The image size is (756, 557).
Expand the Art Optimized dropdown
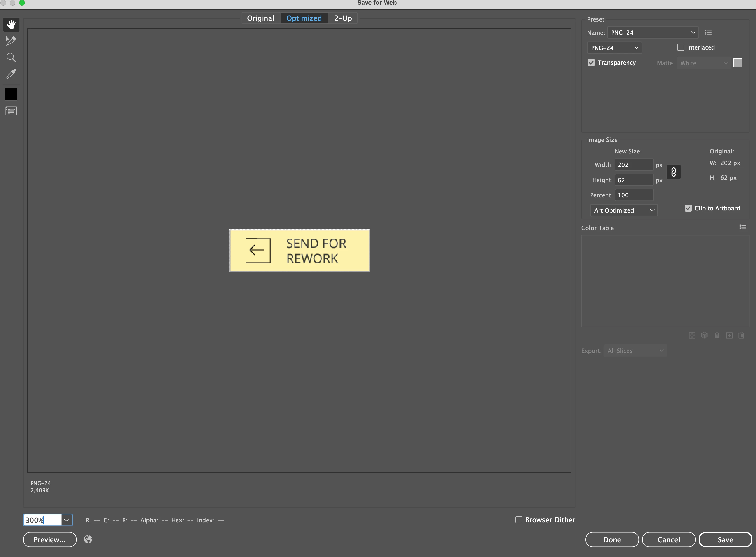(624, 210)
